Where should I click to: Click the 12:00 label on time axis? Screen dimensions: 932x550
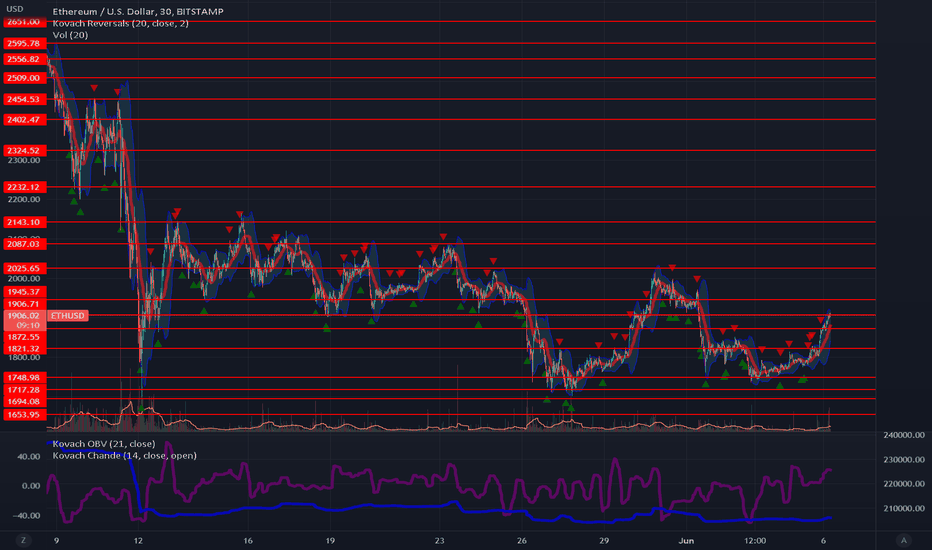[x=755, y=540]
